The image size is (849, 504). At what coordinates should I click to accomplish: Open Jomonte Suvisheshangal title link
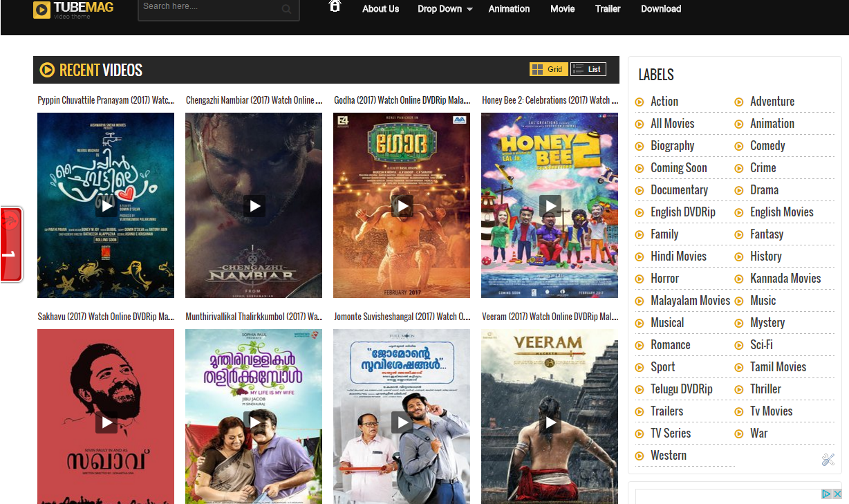[x=402, y=317]
